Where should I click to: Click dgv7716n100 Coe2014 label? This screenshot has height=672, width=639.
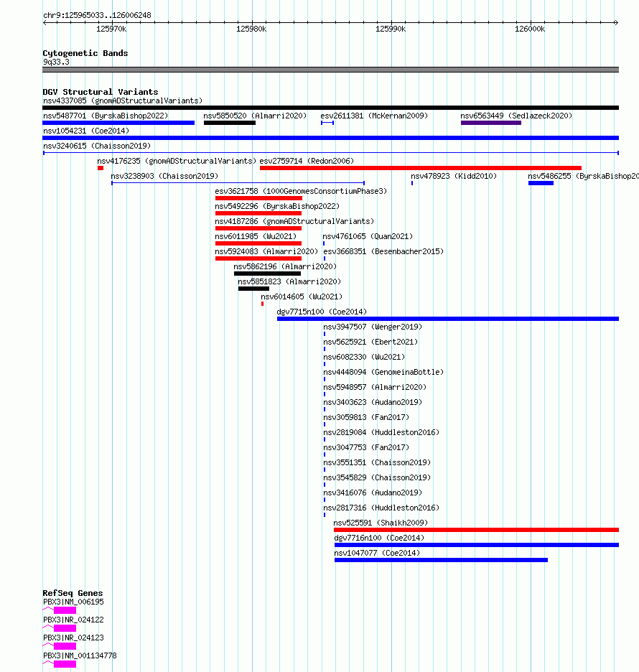[379, 538]
